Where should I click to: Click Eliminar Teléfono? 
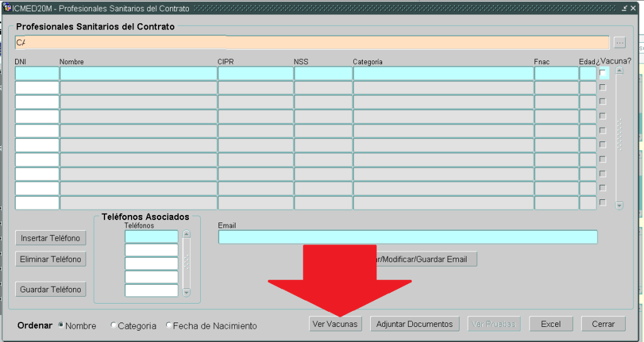(x=50, y=259)
